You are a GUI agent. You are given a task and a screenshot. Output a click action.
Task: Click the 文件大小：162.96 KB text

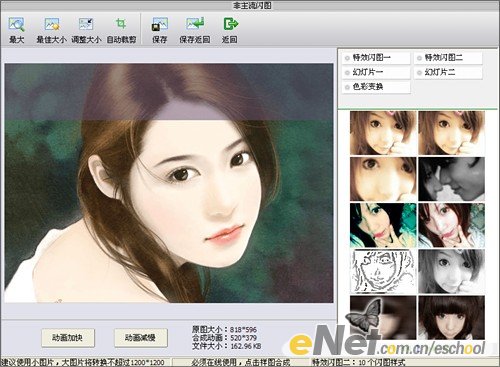click(x=227, y=346)
